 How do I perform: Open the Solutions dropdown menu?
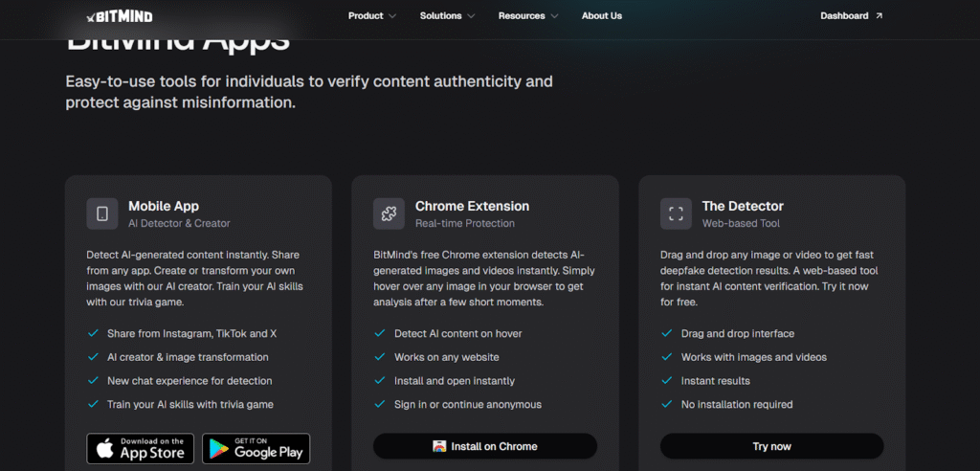coord(447,16)
